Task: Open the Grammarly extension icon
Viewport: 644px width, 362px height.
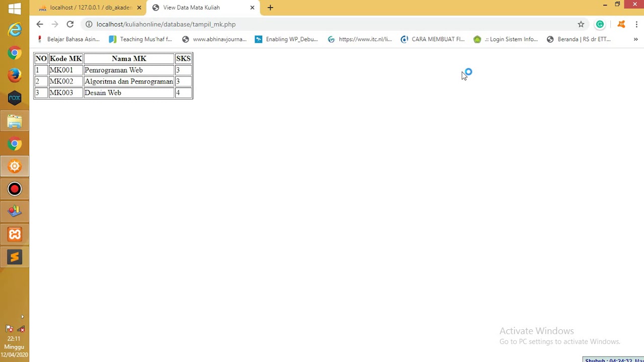Action: pyautogui.click(x=600, y=24)
